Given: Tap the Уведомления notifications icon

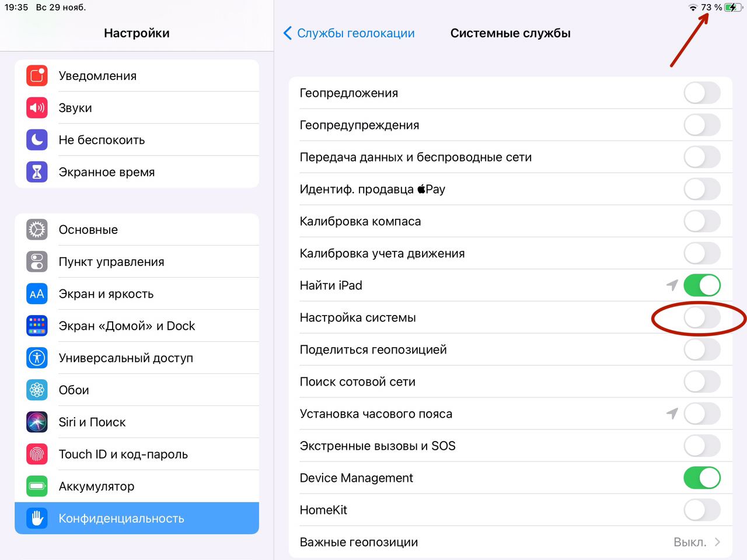Looking at the screenshot, I should 37,76.
